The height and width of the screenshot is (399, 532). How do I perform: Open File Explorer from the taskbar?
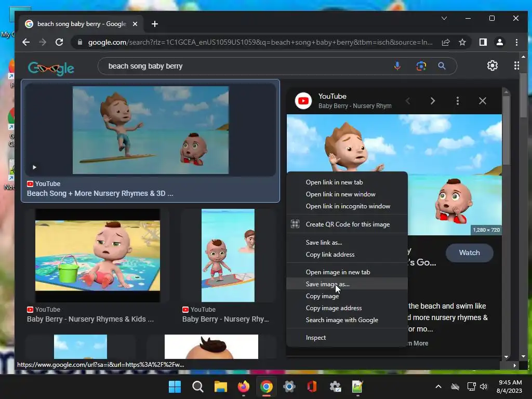pyautogui.click(x=220, y=387)
